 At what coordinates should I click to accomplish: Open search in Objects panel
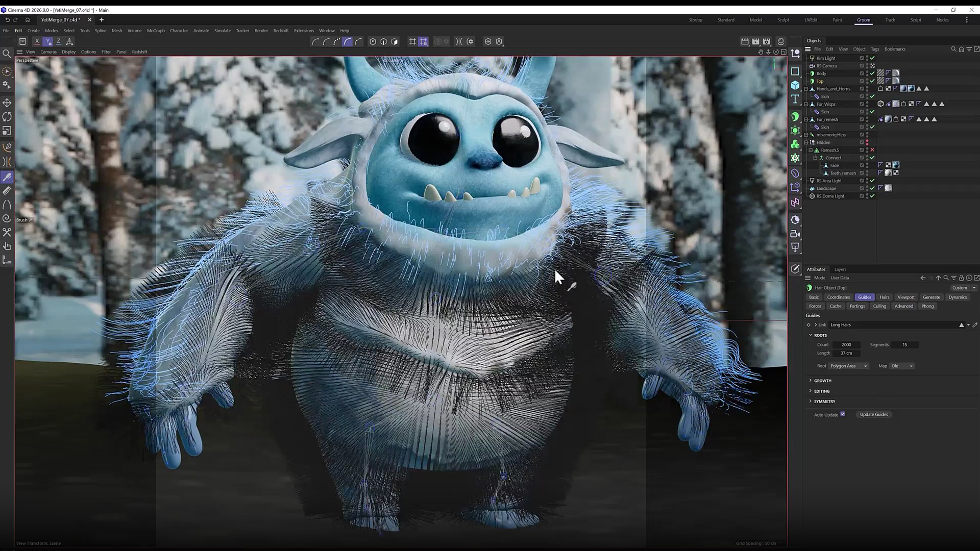953,49
